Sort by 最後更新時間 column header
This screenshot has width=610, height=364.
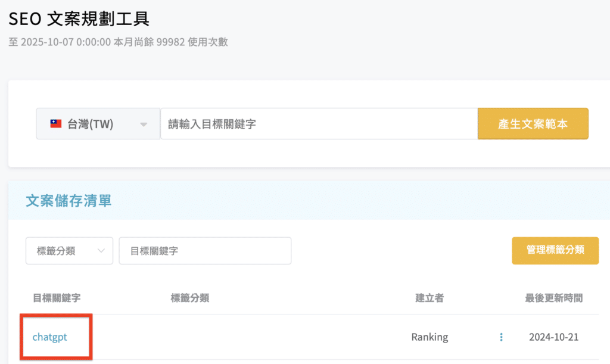553,297
